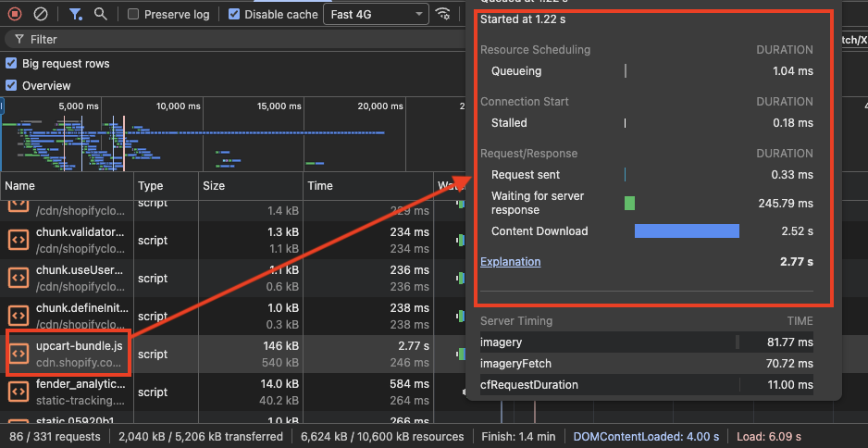
Task: Click the 6,624 kB resources status entry
Action: click(382, 437)
